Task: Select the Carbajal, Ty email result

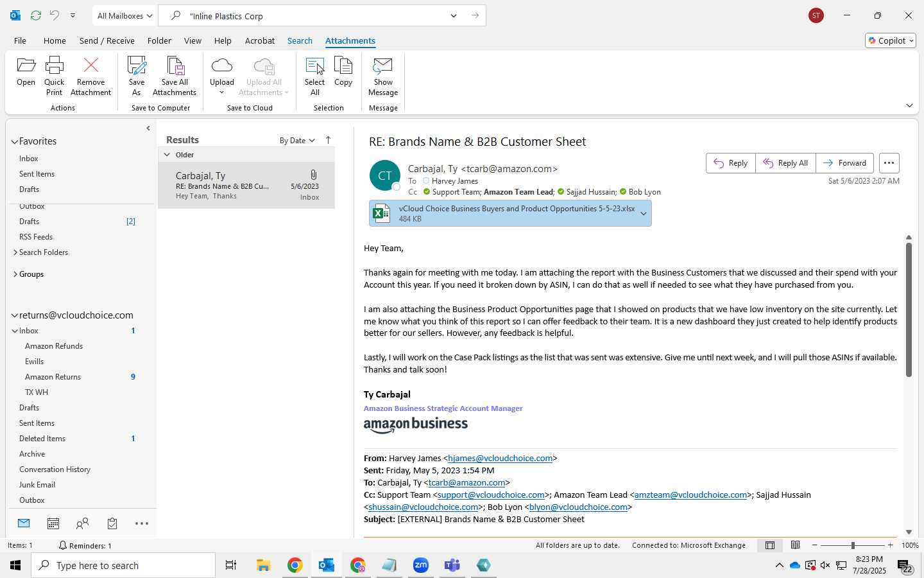Action: click(246, 186)
